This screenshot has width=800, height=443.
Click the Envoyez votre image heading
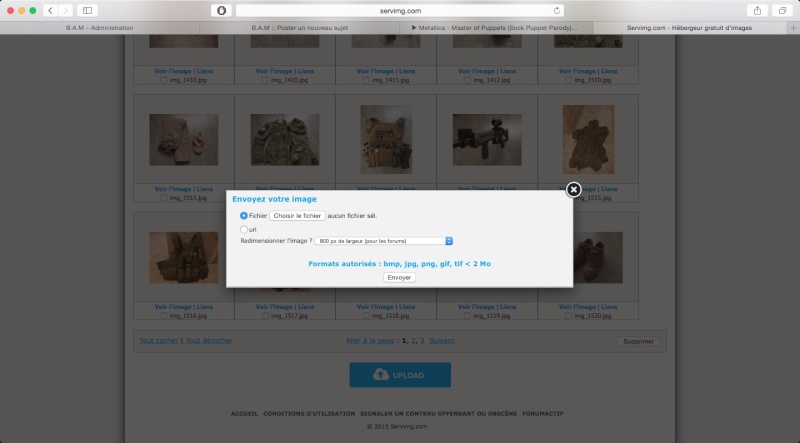coord(274,199)
